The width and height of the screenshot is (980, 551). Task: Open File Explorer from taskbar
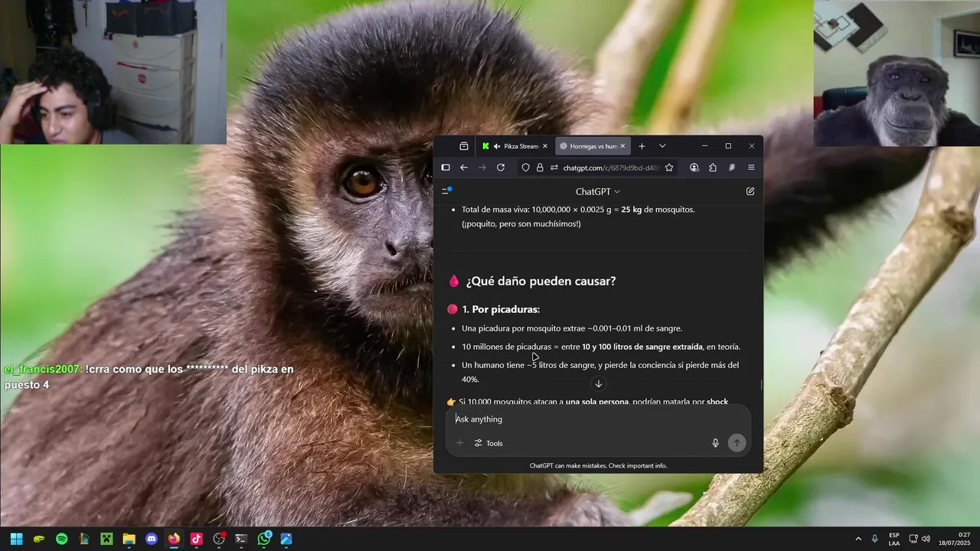tap(129, 539)
